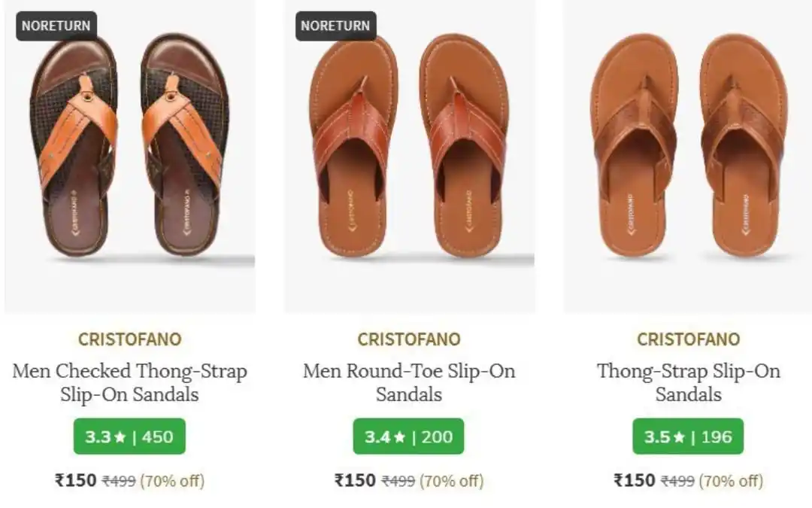Click the ₹150 price of the round-toe sandals
812x508 pixels.
(355, 480)
